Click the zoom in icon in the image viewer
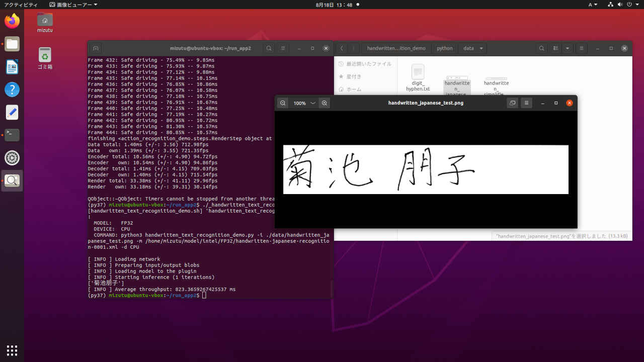The image size is (644, 362). (325, 103)
